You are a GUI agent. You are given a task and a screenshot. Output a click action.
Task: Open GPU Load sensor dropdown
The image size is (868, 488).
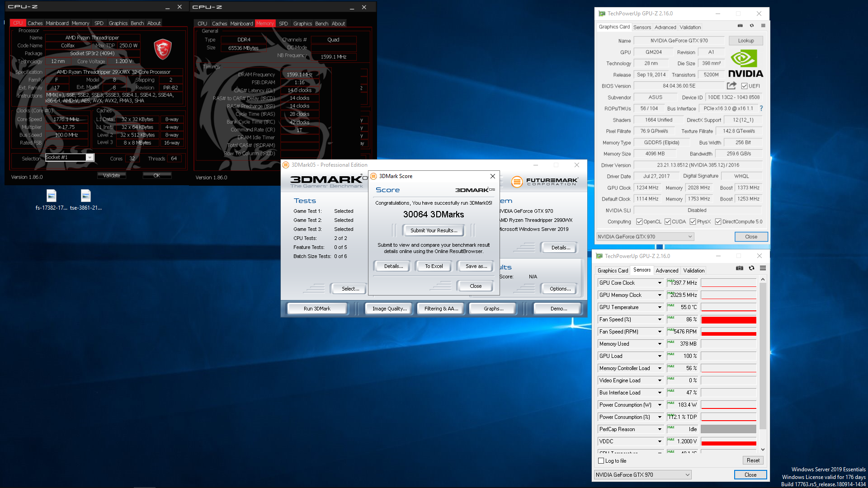coord(660,356)
